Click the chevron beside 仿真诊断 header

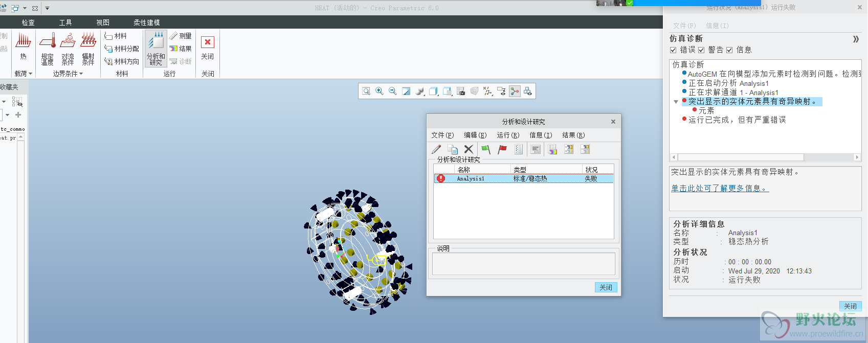(x=856, y=39)
